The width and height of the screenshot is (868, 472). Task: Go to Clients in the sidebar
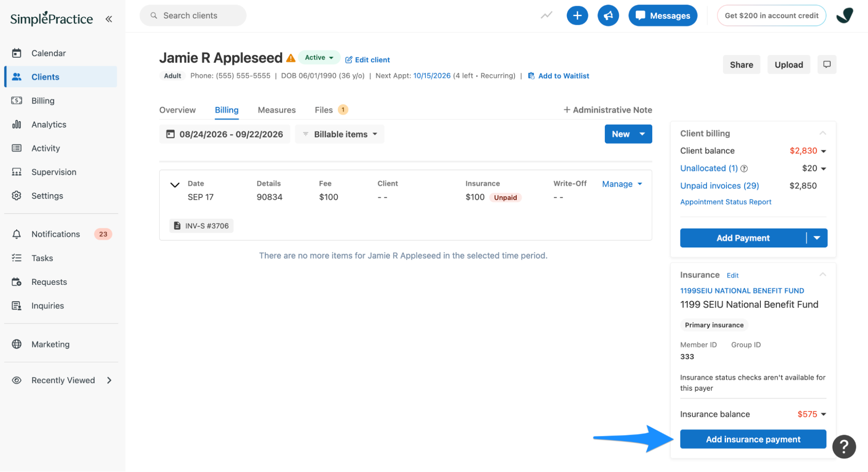pyautogui.click(x=61, y=77)
